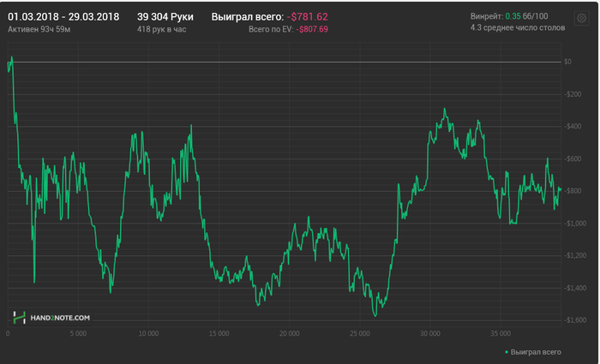Click the 10 000 x-axis label

coord(148,333)
